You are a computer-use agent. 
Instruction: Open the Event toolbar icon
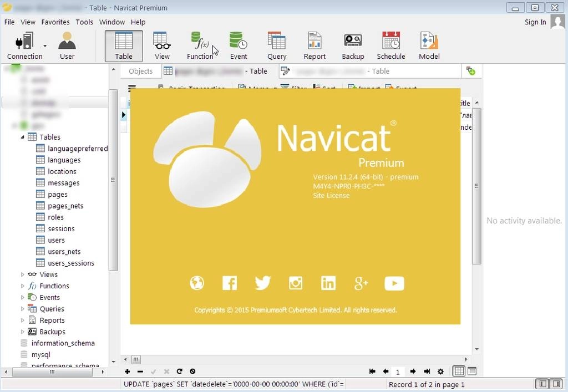[239, 45]
